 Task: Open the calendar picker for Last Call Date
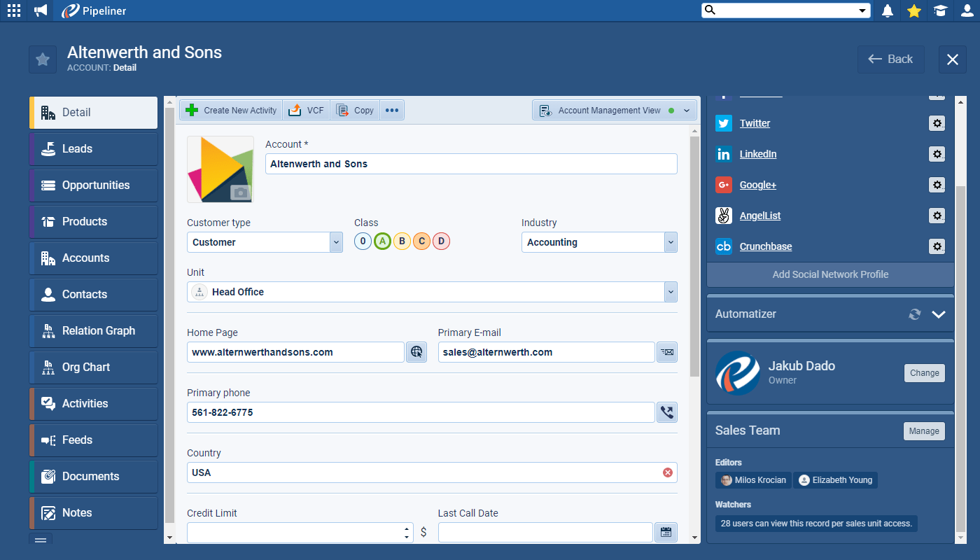point(666,532)
